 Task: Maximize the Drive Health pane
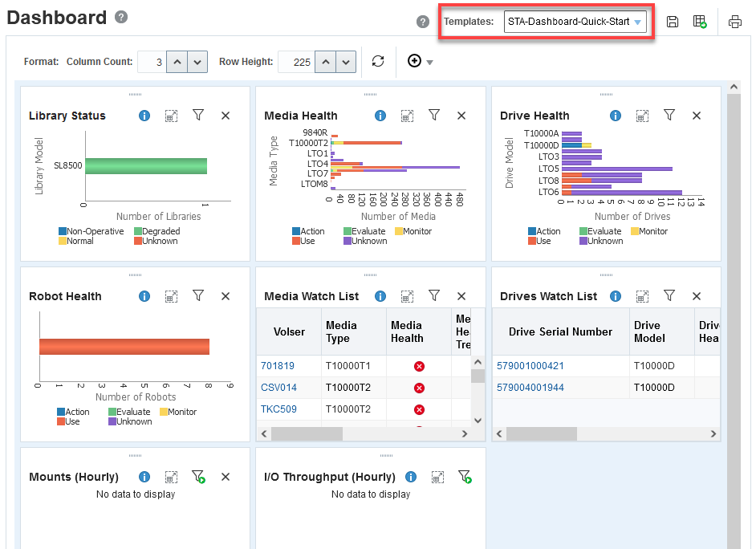pos(642,116)
